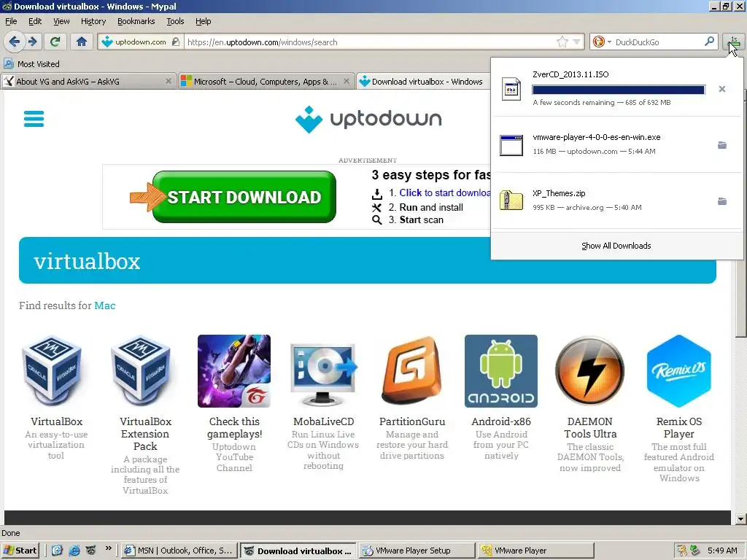Open the PartitionGuru app icon
747x560 pixels.
(412, 371)
